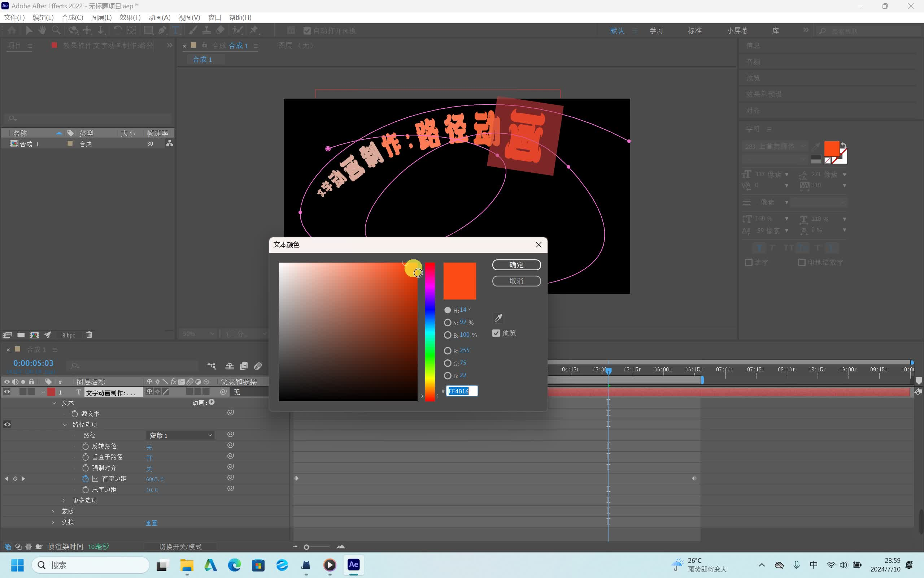Expand the 蒙版 property group
The width and height of the screenshot is (924, 578).
click(x=53, y=511)
